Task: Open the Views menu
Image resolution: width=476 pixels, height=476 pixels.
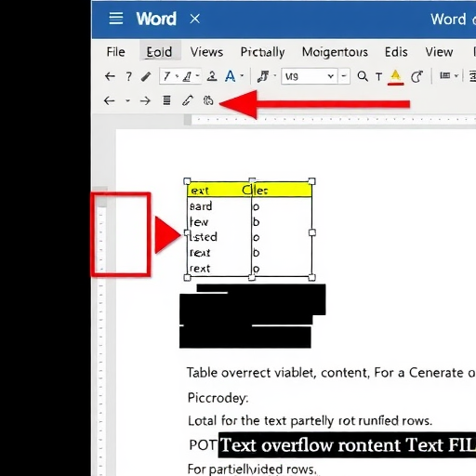Action: coord(206,52)
